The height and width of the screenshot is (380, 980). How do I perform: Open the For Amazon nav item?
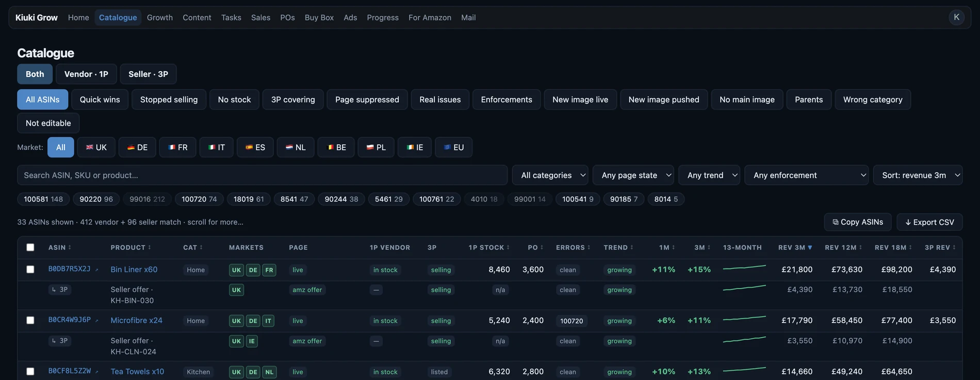pyautogui.click(x=430, y=17)
